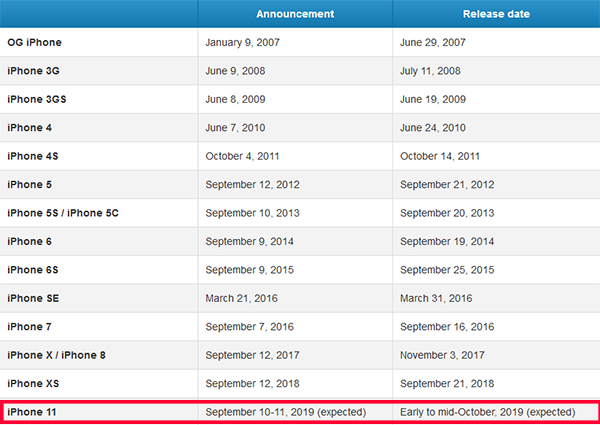This screenshot has width=600, height=425.
Task: Click the iPhone XS row label
Action: (x=34, y=384)
